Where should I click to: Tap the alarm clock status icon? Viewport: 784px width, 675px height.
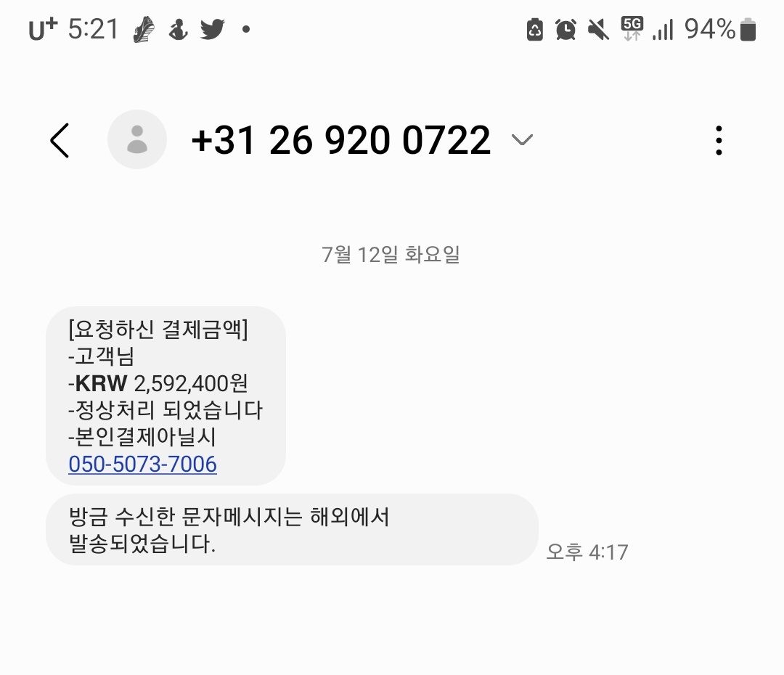click(566, 30)
